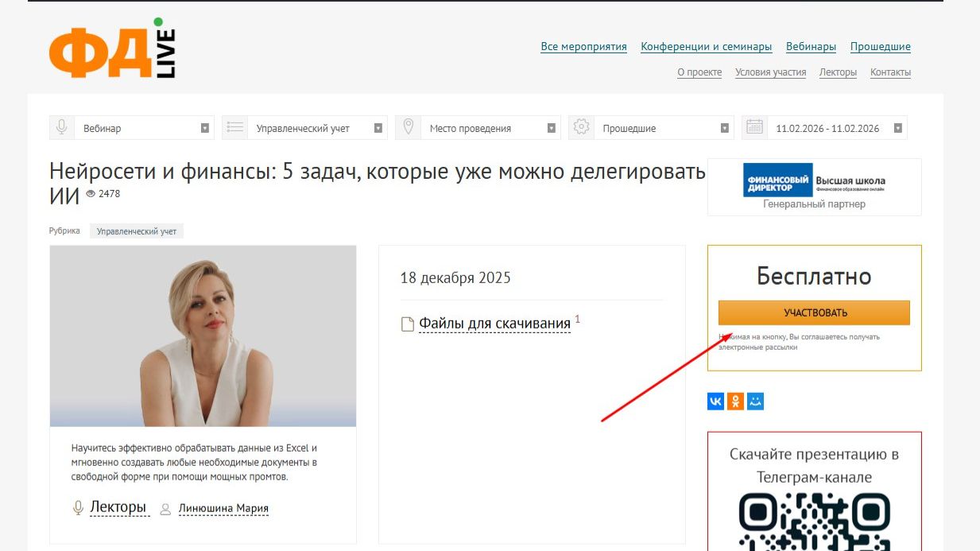Click the Telegram QR code
980x551 pixels.
[815, 522]
